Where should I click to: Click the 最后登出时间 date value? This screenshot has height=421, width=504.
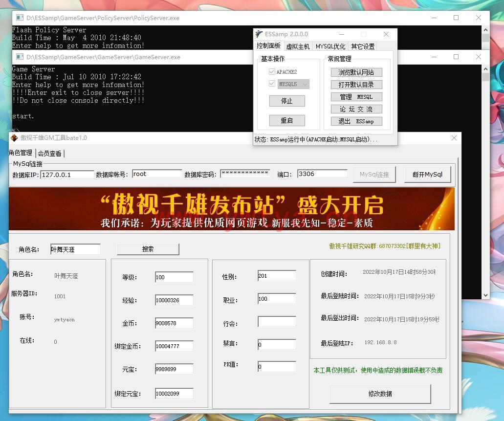click(402, 319)
